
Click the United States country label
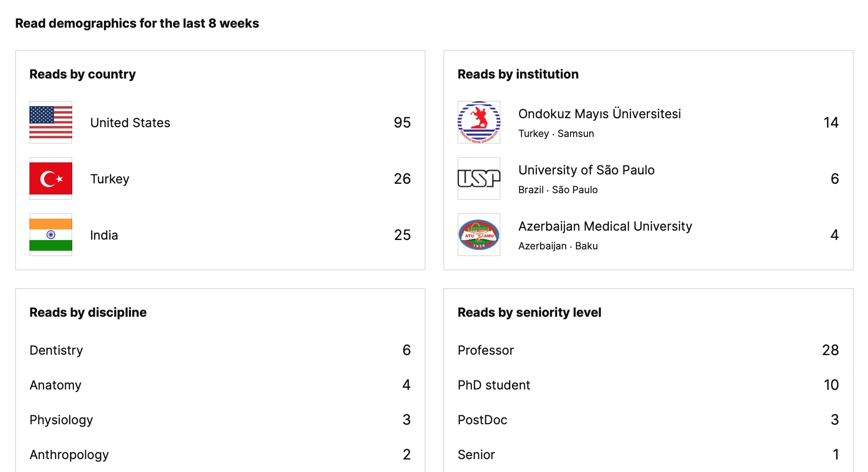130,123
